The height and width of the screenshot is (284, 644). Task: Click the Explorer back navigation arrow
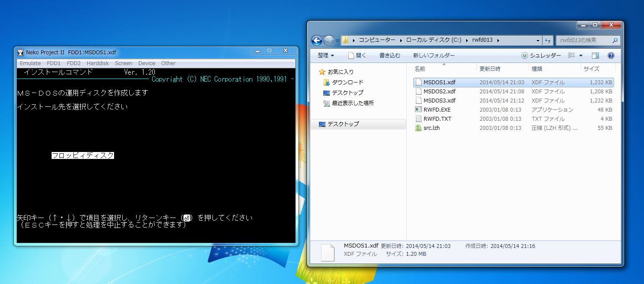click(x=317, y=40)
